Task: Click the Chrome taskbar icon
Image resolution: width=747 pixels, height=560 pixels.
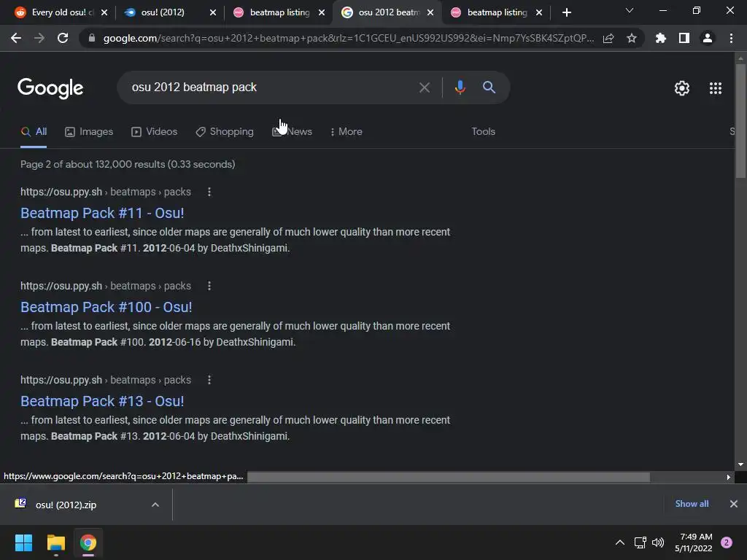Action: [88, 542]
